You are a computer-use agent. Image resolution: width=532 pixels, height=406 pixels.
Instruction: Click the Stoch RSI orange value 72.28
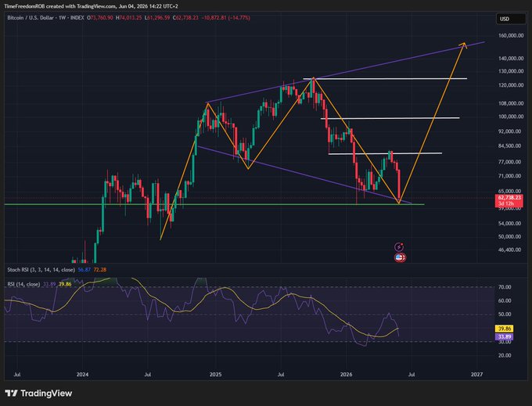[100, 270]
